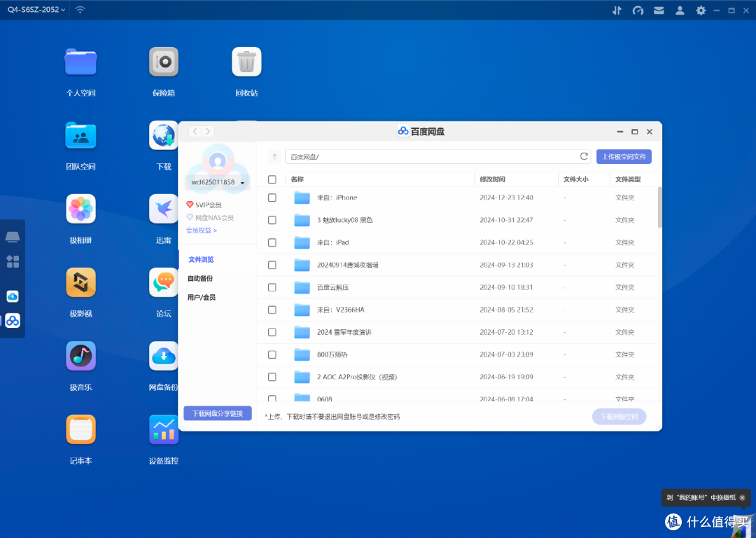The width and height of the screenshot is (756, 538).
Task: Click the file list vertical scrollbar
Action: click(x=659, y=207)
